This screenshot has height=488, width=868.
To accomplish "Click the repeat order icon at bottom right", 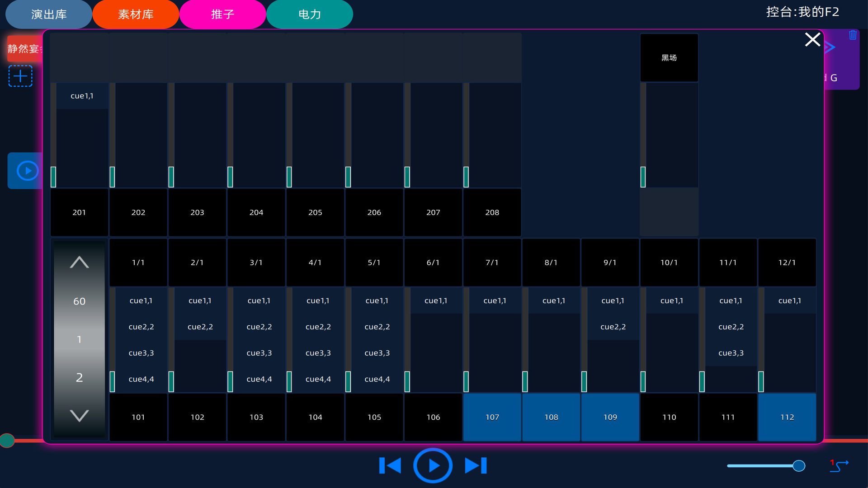I will pos(839,465).
